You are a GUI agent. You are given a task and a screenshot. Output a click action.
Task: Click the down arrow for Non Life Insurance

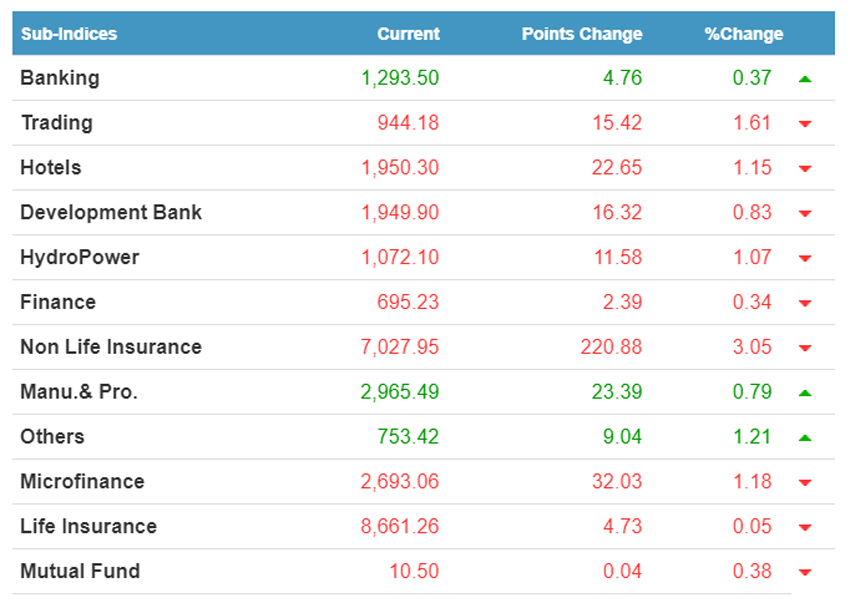tap(805, 349)
